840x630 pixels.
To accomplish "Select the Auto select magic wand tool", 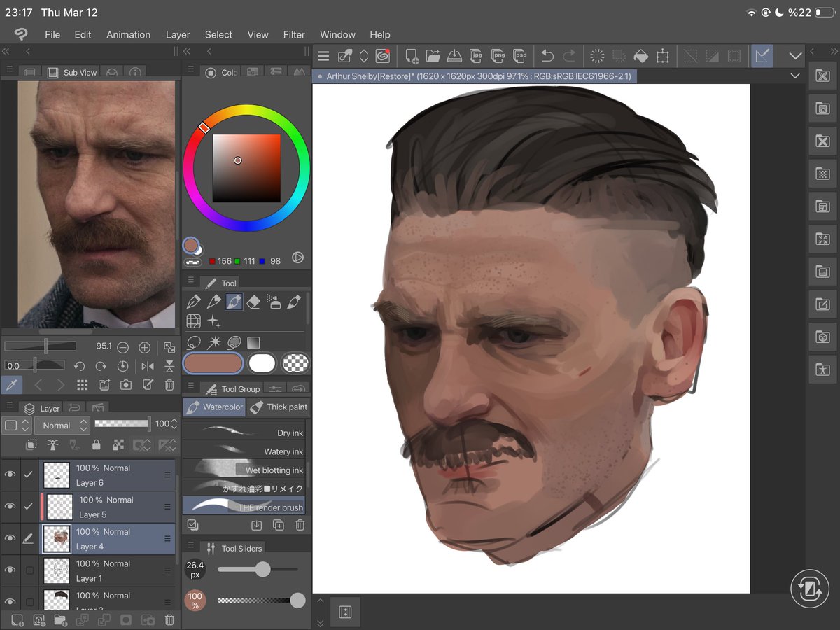I will (x=213, y=343).
